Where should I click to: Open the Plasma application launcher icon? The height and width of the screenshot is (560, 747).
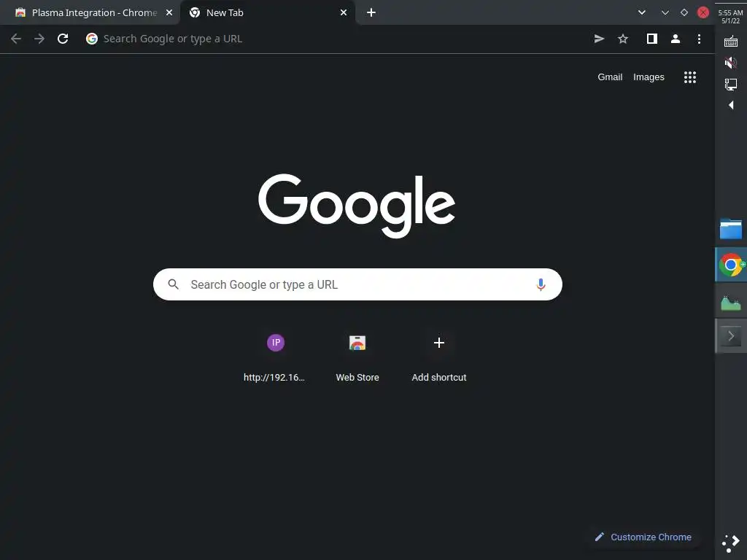731,543
